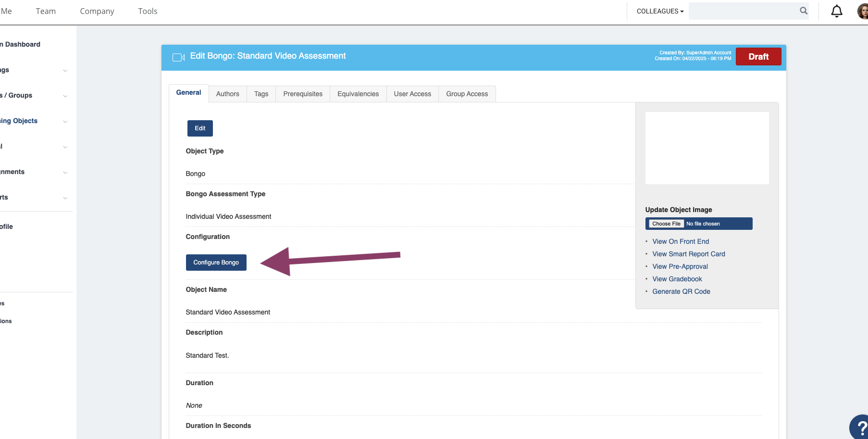Open View Smart Report Card link
This screenshot has width=868, height=439.
tap(689, 254)
